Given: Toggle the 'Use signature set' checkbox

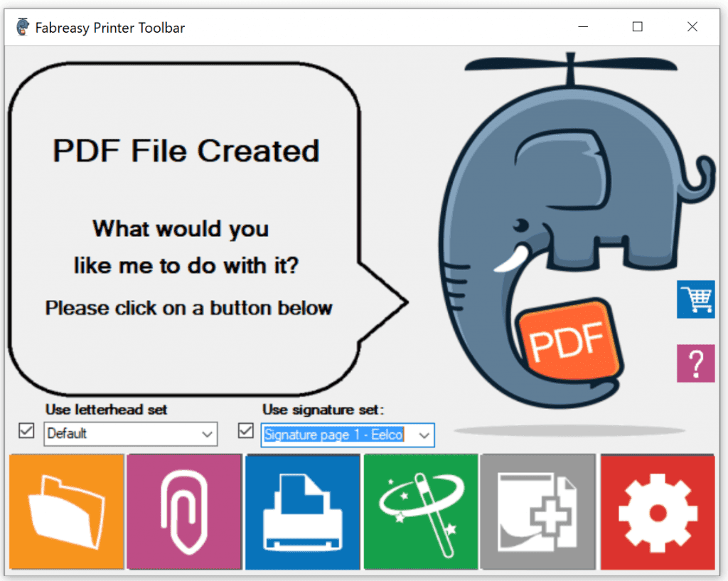Looking at the screenshot, I should pyautogui.click(x=246, y=431).
